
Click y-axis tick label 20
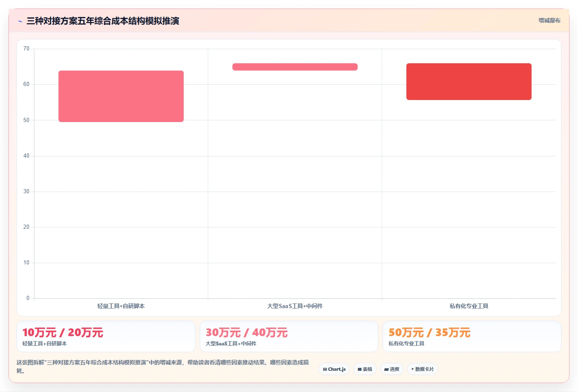pos(26,227)
